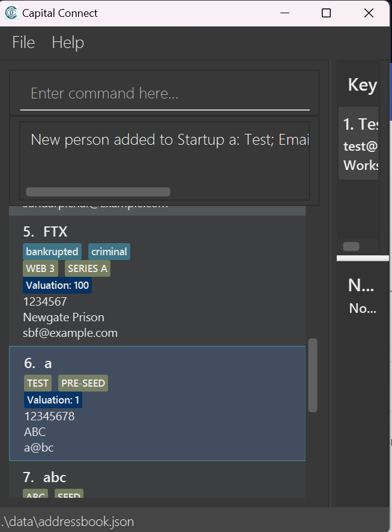Image resolution: width=392 pixels, height=532 pixels.
Task: Click the 'bankrupted' tag on FTX
Action: coord(52,252)
